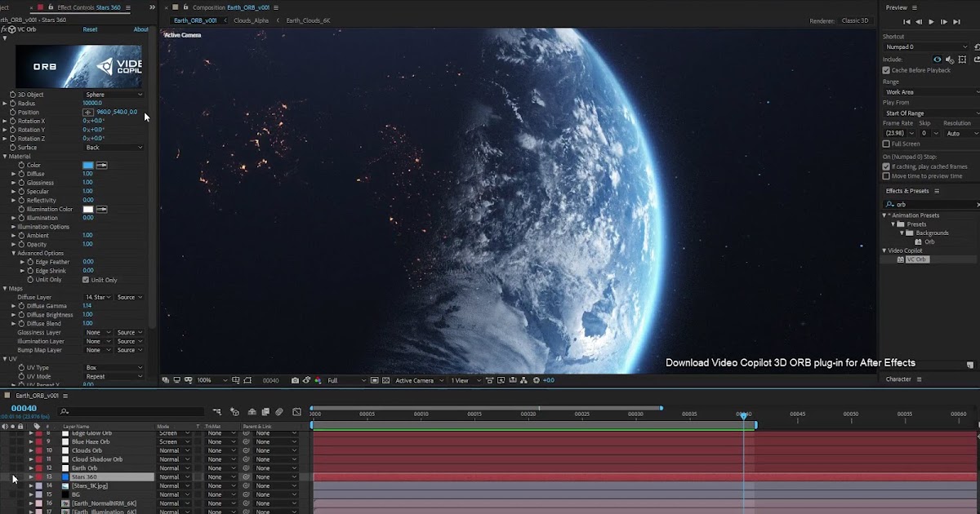Click the Illumination Color eyedropper icon

(102, 209)
